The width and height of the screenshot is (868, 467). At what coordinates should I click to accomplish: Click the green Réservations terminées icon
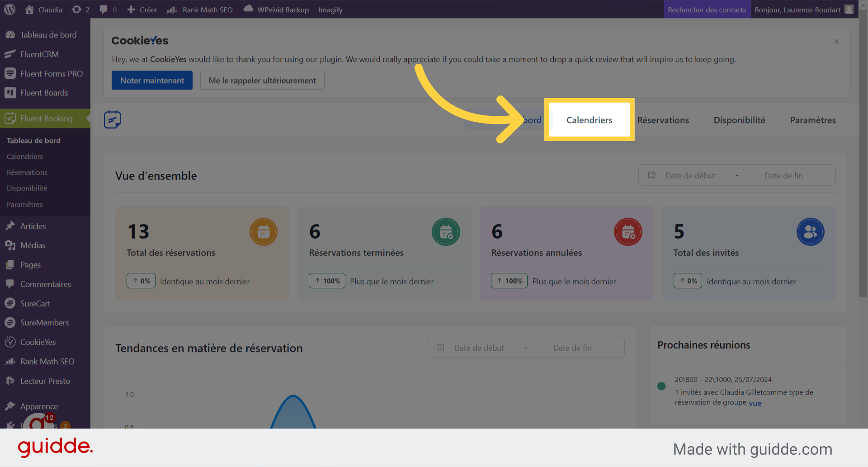(x=446, y=232)
